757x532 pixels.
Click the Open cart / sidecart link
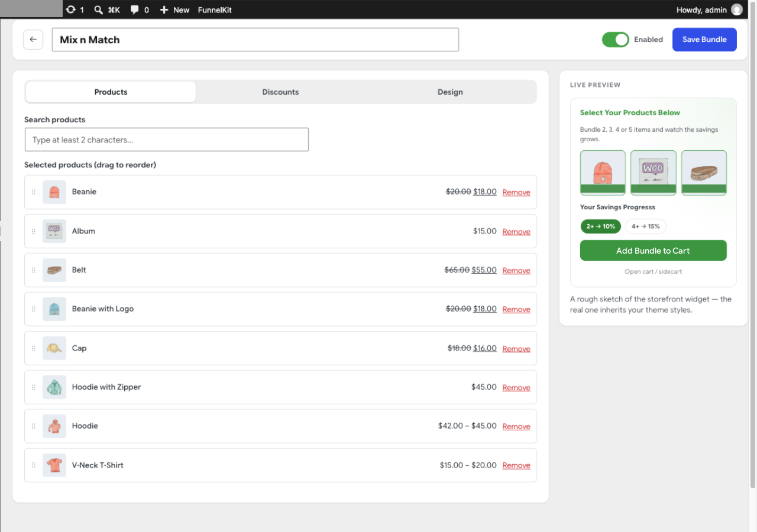point(653,272)
